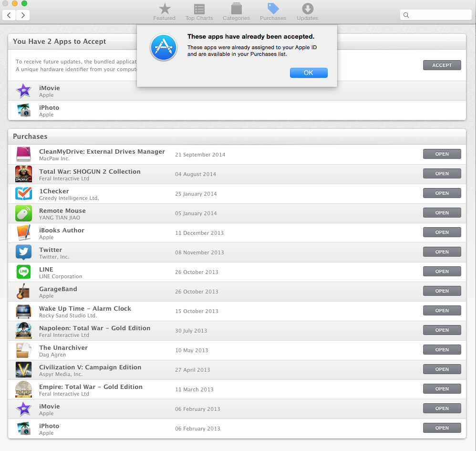Image resolution: width=476 pixels, height=451 pixels.
Task: Click the 08 November 2013 date
Action: (x=199, y=252)
